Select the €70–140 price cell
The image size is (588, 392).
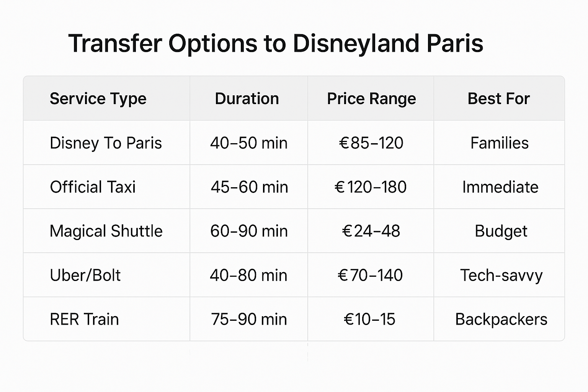pyautogui.click(x=370, y=275)
